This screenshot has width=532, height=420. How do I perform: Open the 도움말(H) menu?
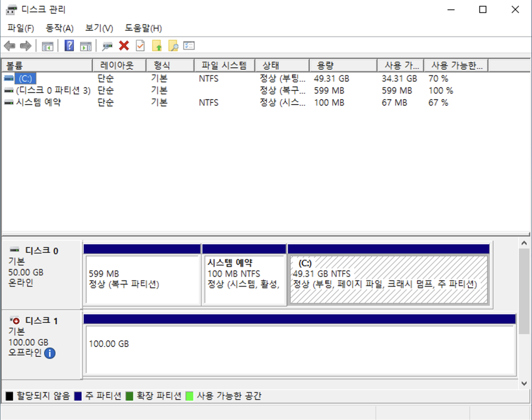(143, 28)
